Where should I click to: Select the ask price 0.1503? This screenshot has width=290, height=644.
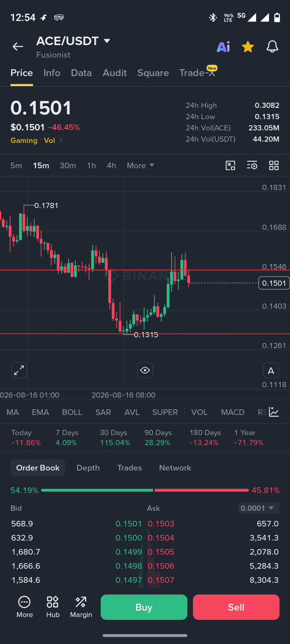tap(161, 524)
